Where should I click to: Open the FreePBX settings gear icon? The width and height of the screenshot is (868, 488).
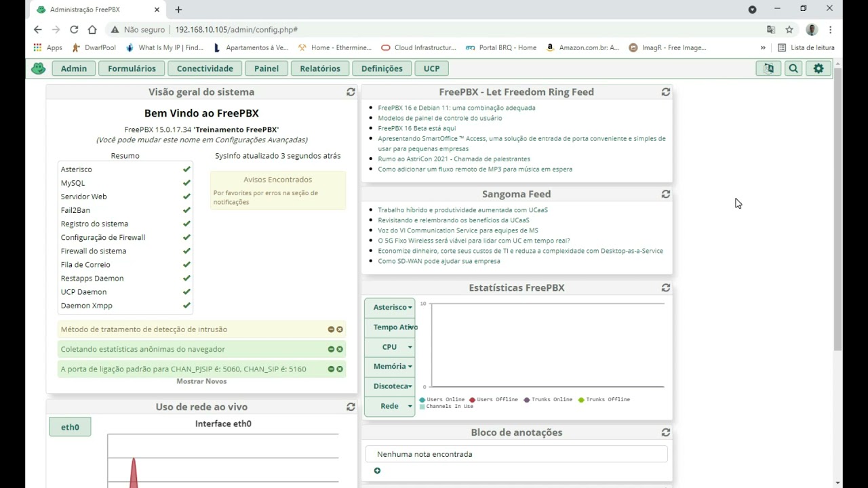tap(818, 68)
